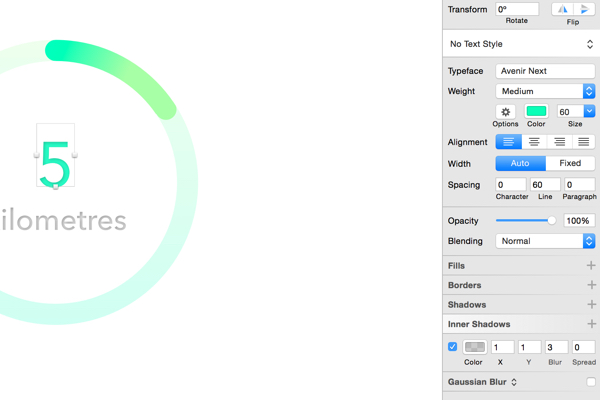Add a new shadow
Viewport: 600px width, 400px height.
click(591, 304)
